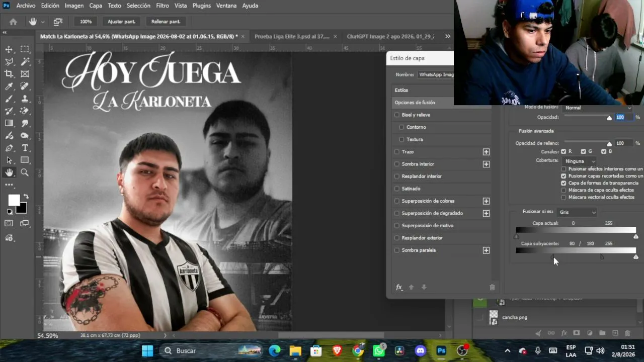Toggle Quick Mask mode
Viewport: 644px width, 362px height.
point(9,223)
